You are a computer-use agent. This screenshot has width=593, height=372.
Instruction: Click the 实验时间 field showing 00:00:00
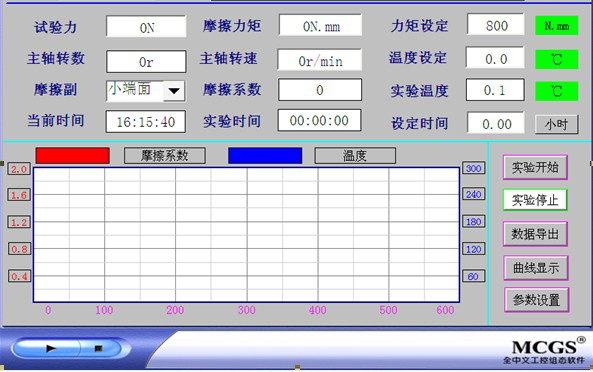320,121
